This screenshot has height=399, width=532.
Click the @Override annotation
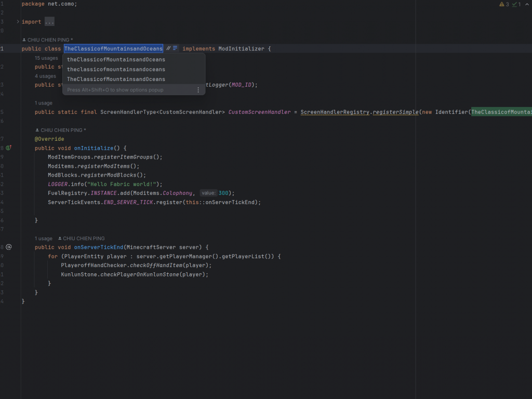[49, 139]
